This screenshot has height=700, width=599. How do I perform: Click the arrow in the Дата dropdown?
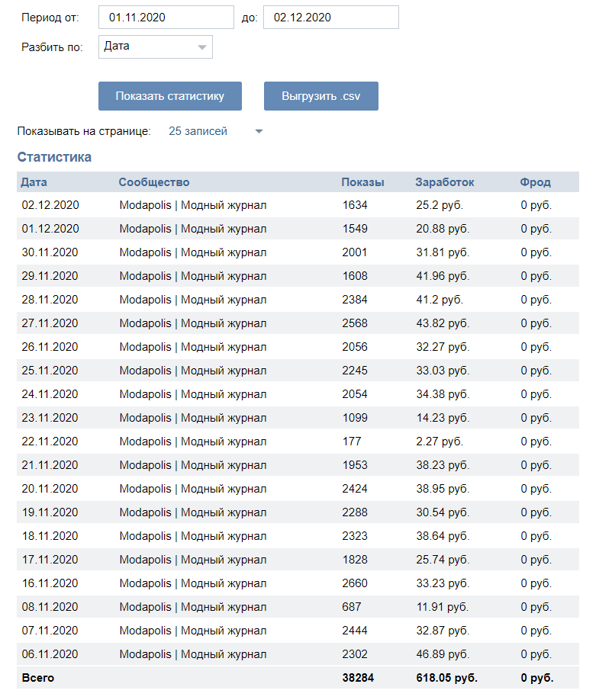pyautogui.click(x=202, y=47)
